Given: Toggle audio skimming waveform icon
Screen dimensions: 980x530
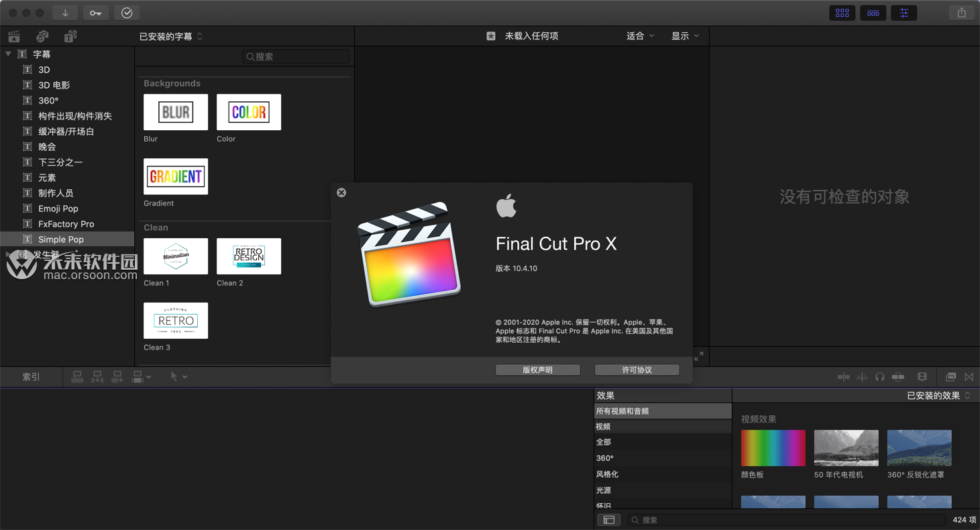Looking at the screenshot, I should (862, 377).
